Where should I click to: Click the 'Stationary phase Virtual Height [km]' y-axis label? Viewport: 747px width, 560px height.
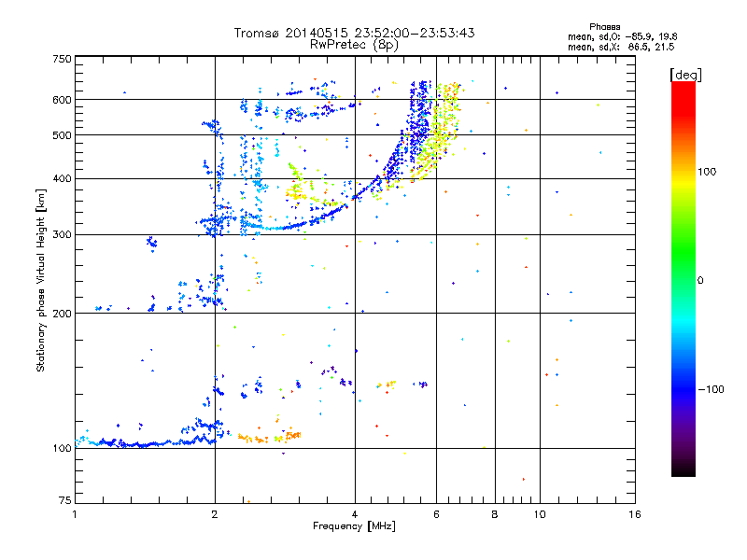(x=40, y=281)
